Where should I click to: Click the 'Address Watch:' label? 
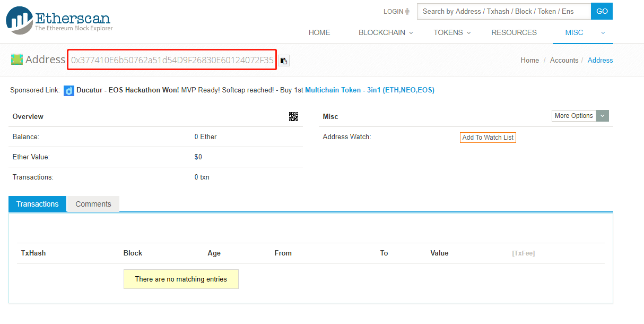347,137
